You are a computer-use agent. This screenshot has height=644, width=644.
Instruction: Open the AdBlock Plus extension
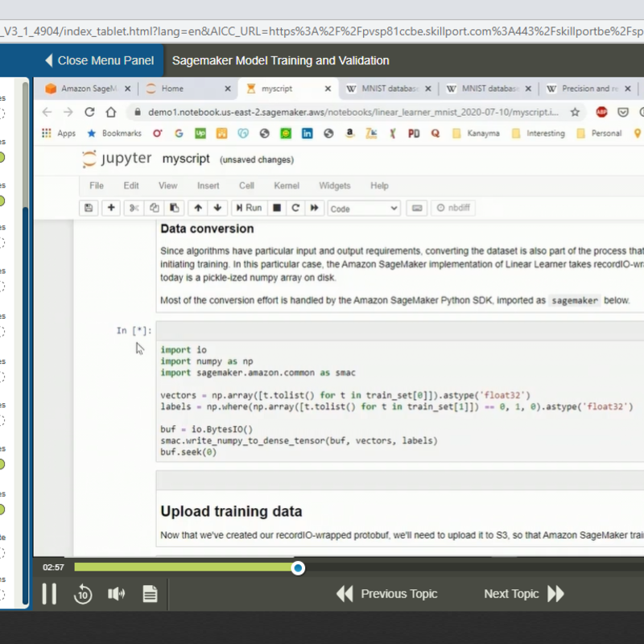coord(601,112)
